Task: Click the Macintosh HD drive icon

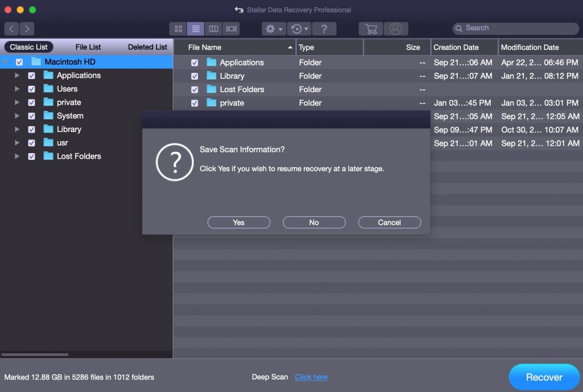Action: 36,61
